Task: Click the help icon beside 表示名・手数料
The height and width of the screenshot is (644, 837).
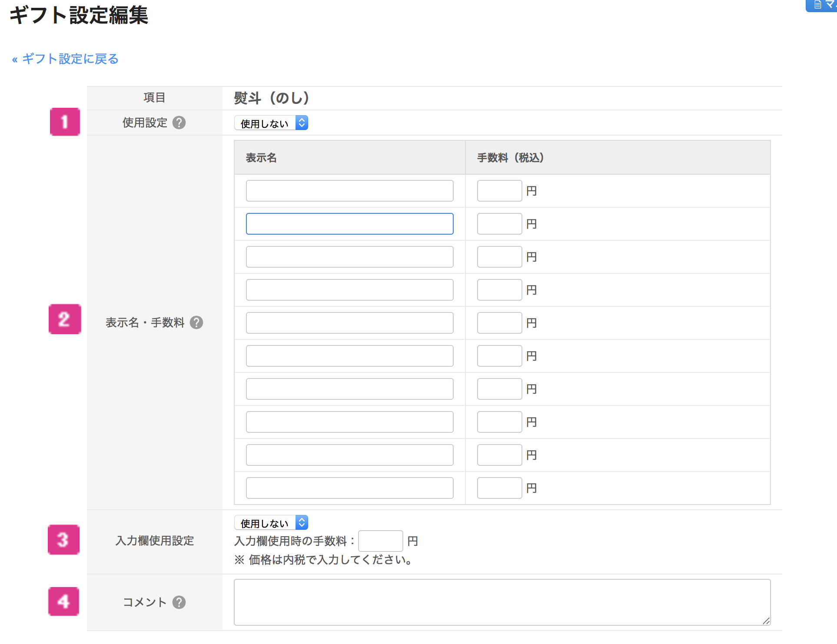Action: click(x=196, y=322)
